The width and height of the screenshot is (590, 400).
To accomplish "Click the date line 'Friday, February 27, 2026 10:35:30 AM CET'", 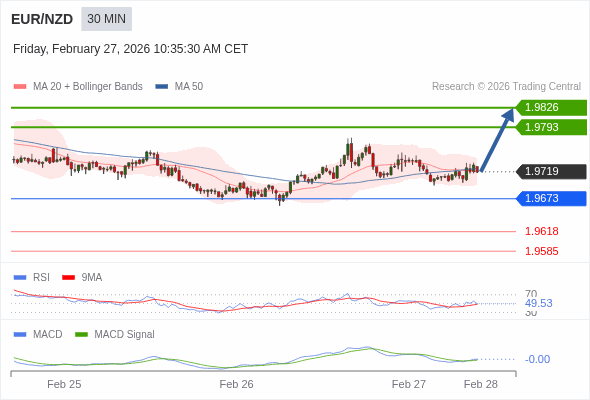I will point(130,49).
